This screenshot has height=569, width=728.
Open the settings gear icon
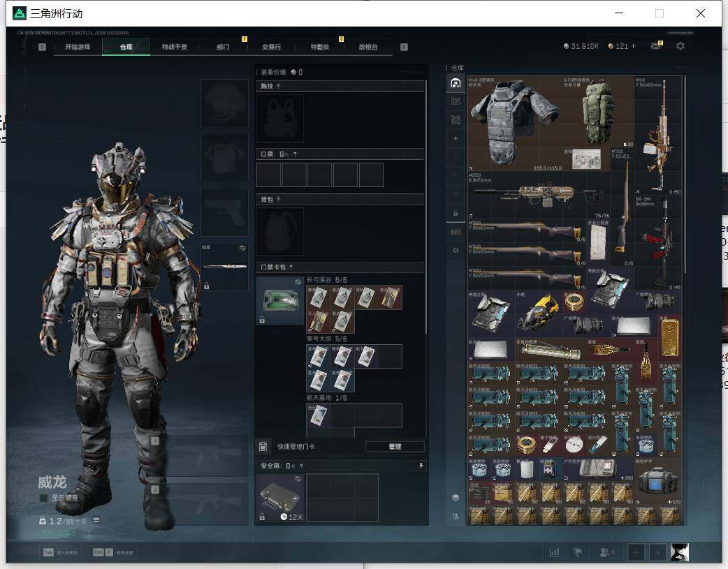pos(680,46)
